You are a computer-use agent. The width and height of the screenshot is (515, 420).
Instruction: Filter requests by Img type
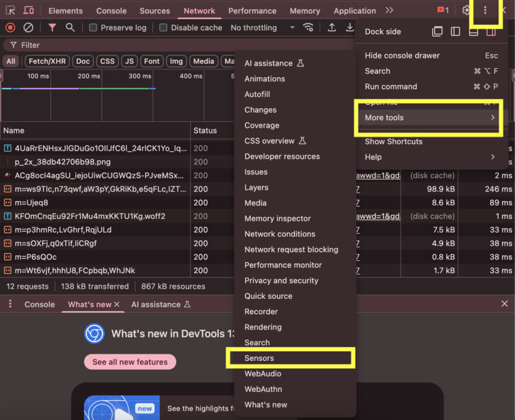tap(176, 61)
